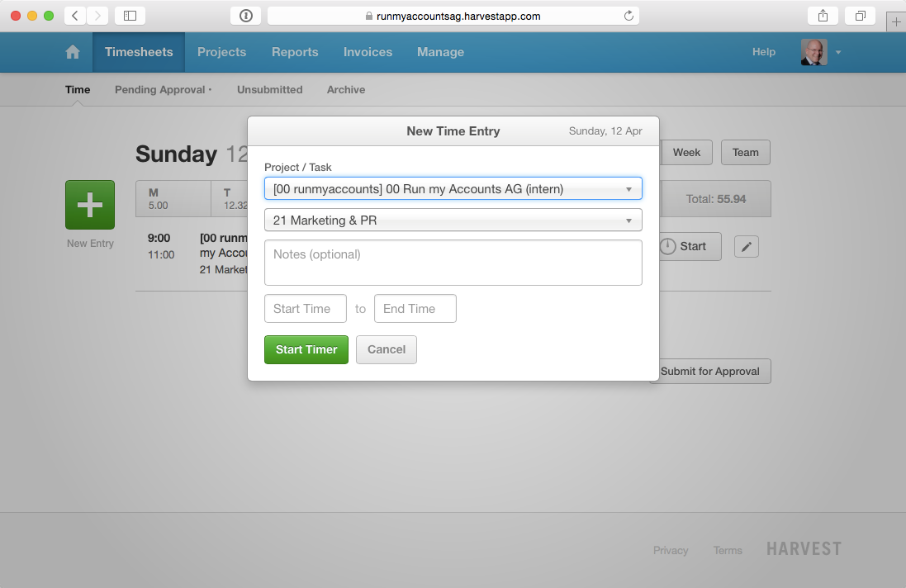Click the Start Time field
Viewport: 906px width, 588px height.
click(x=306, y=308)
